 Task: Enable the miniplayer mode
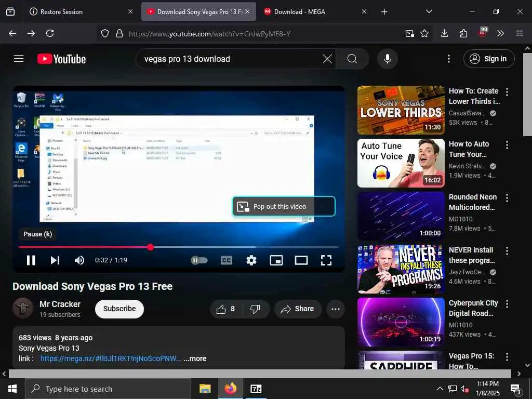click(x=276, y=260)
